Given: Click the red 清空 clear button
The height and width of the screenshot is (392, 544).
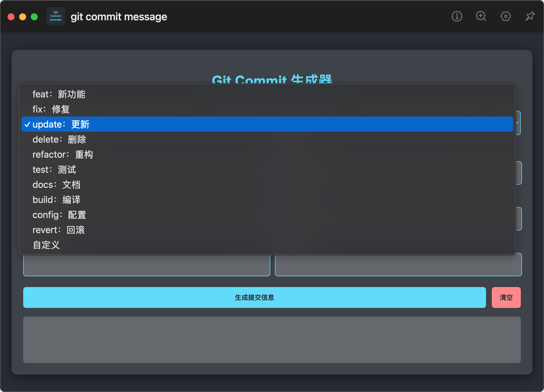Looking at the screenshot, I should (506, 297).
